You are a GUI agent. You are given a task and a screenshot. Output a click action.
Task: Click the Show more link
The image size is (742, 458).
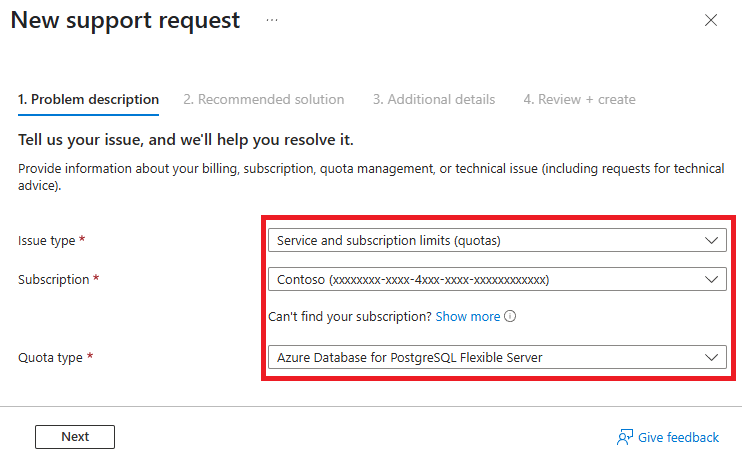(x=467, y=317)
